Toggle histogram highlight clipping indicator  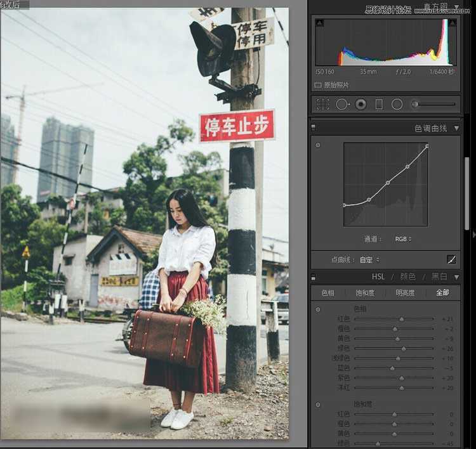click(452, 22)
